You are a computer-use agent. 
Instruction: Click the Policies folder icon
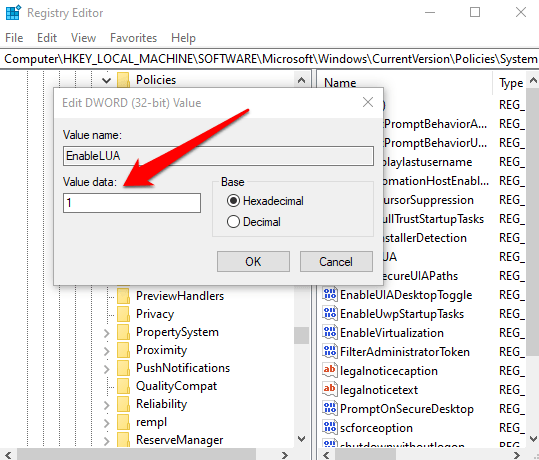coord(123,79)
